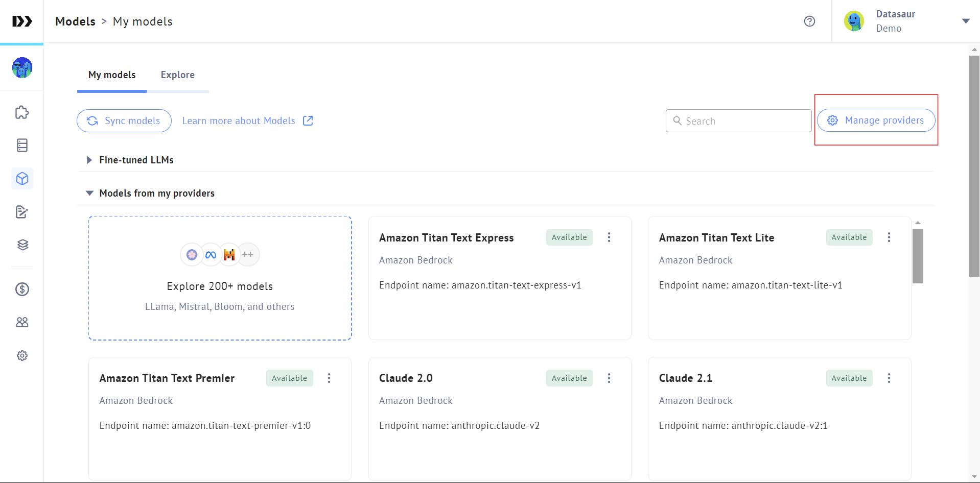The image size is (980, 483).
Task: Click the magnifier icon in search box
Action: click(677, 121)
